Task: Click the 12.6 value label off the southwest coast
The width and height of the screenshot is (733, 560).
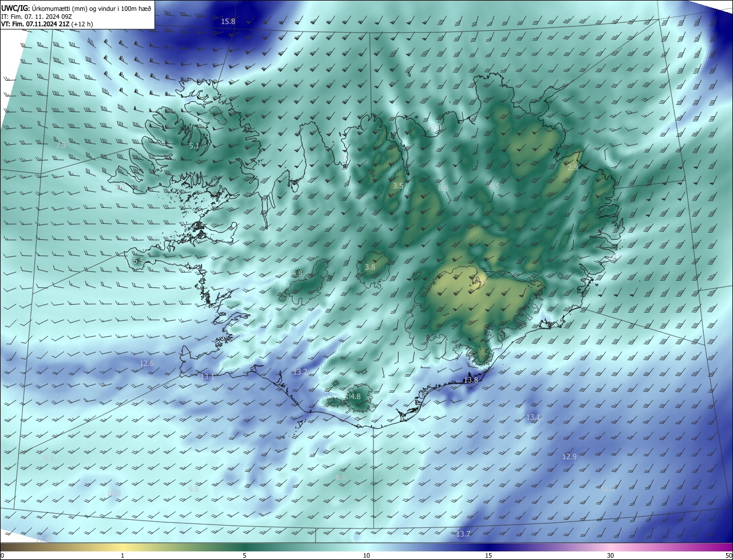Action: (x=147, y=364)
